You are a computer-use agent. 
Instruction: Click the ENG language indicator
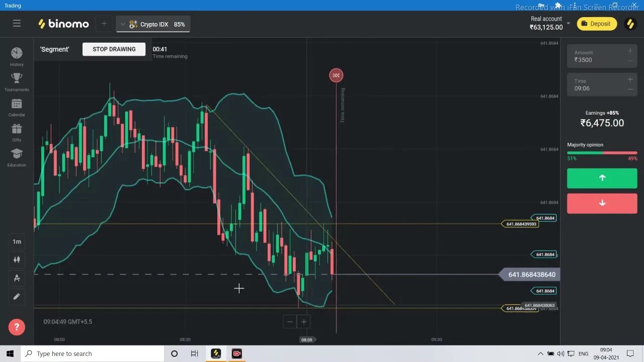click(583, 354)
